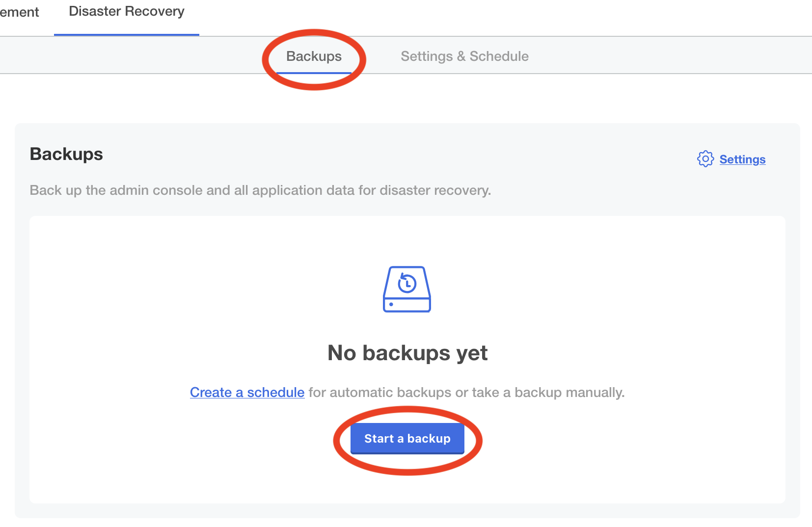This screenshot has height=527, width=812.
Task: Click the blue underline below Disaster Recovery
Action: click(126, 35)
